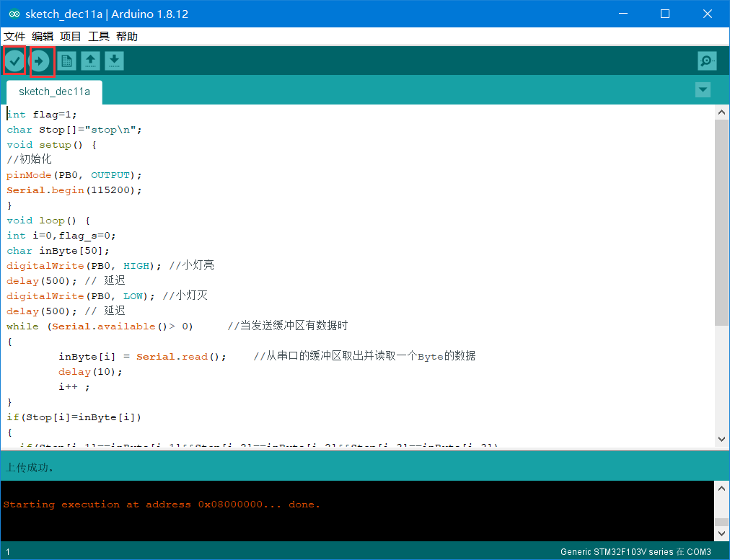
Task: Click the 'inByte[i] = Serial.read();' statement
Action: pos(142,357)
